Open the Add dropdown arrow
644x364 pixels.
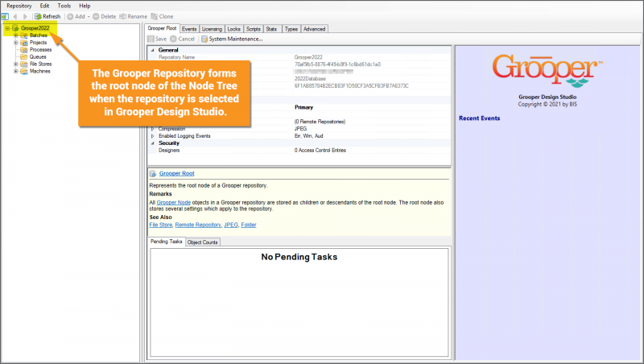point(89,16)
